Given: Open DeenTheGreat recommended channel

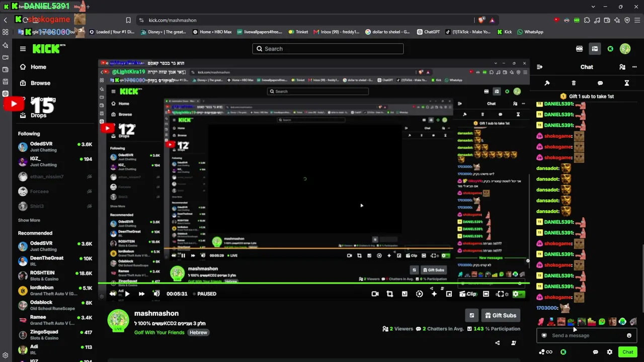Looking at the screenshot, I should point(55,260).
